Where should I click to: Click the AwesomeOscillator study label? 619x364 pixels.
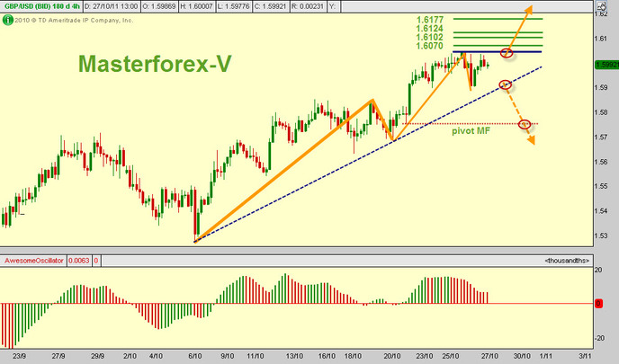pos(33,261)
